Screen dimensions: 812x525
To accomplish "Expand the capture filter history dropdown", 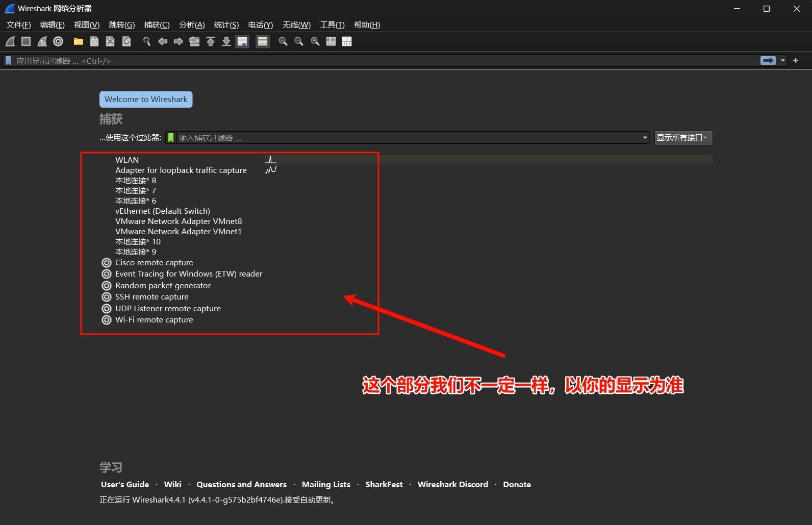I will (x=645, y=138).
